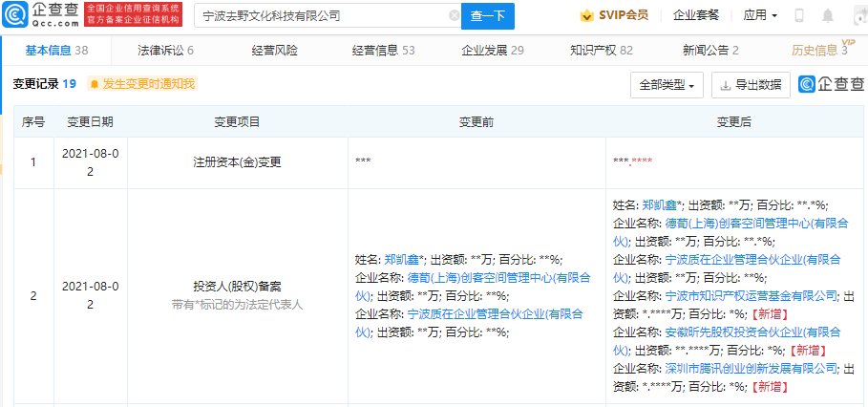Click the 查一下 search button

click(488, 16)
